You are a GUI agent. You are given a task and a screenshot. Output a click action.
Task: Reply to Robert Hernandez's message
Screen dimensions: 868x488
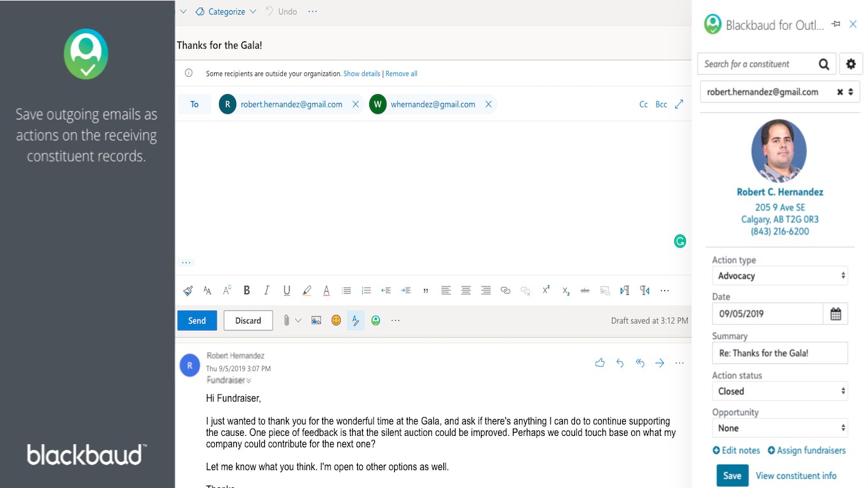click(620, 363)
